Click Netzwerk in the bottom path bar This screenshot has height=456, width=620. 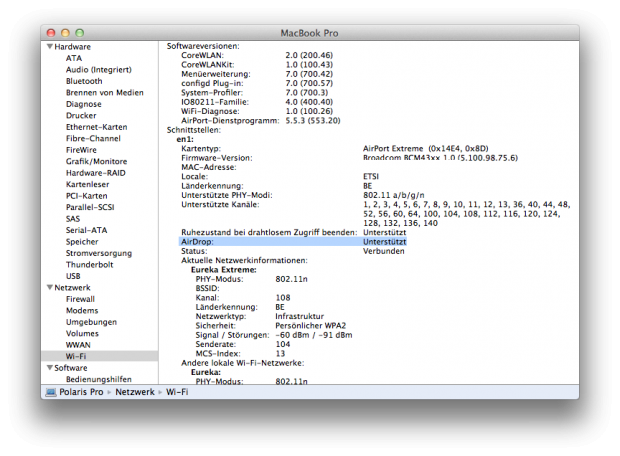point(135,392)
